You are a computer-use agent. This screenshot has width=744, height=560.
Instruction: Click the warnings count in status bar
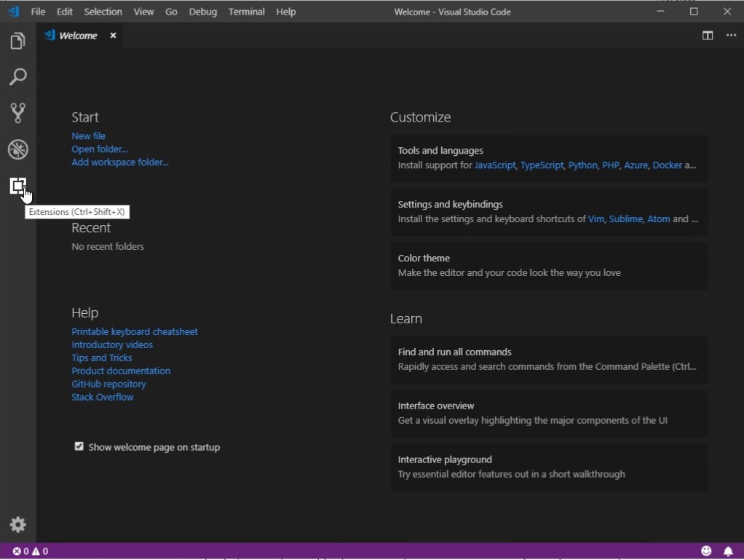[40, 551]
